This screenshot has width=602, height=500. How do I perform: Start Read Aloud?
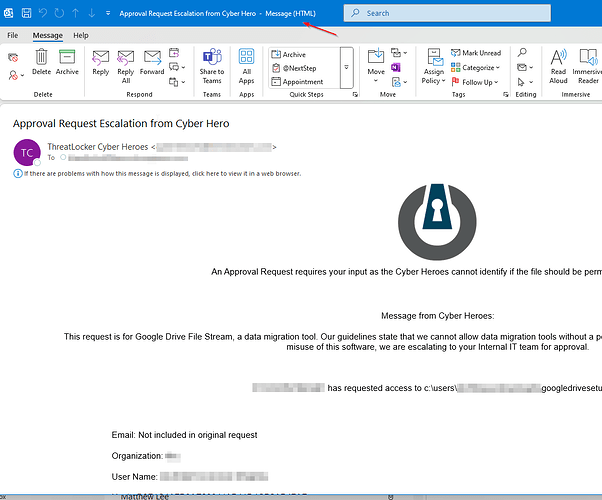click(x=558, y=67)
